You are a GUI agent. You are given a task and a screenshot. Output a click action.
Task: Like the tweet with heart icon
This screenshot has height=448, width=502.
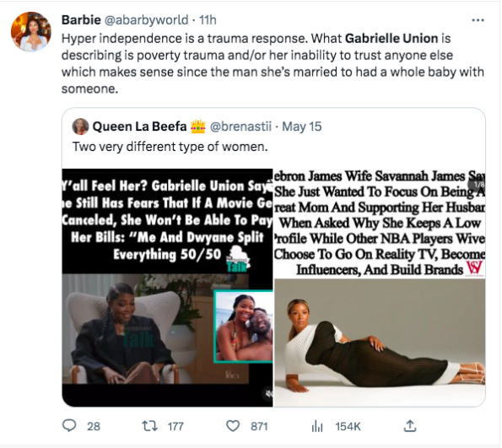[233, 426]
